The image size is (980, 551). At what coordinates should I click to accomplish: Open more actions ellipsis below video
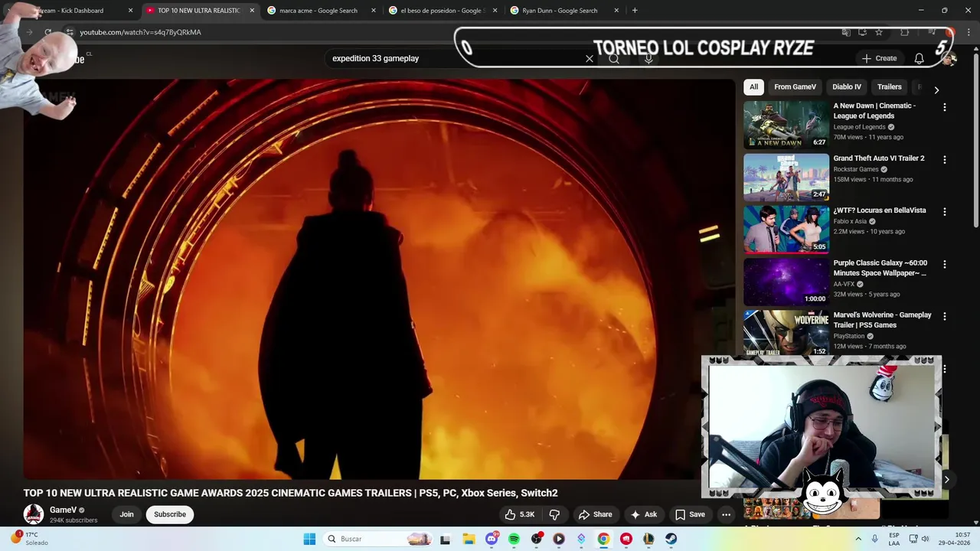pyautogui.click(x=726, y=514)
